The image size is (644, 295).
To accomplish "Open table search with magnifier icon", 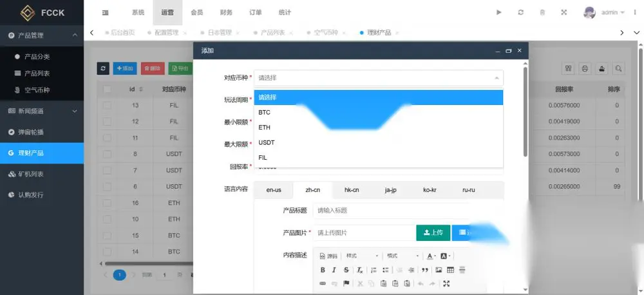I will click(x=618, y=68).
